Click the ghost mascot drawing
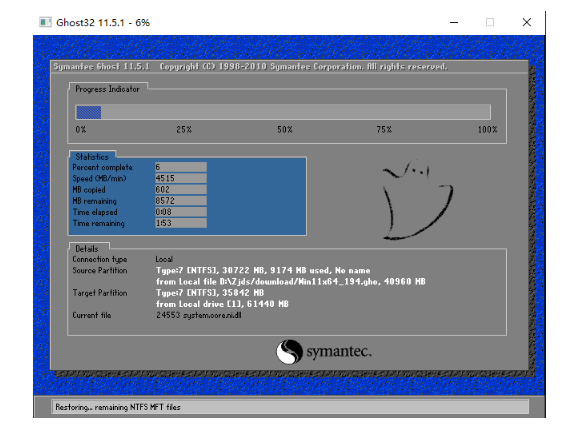Image resolution: width=566 pixels, height=424 pixels. (417, 200)
